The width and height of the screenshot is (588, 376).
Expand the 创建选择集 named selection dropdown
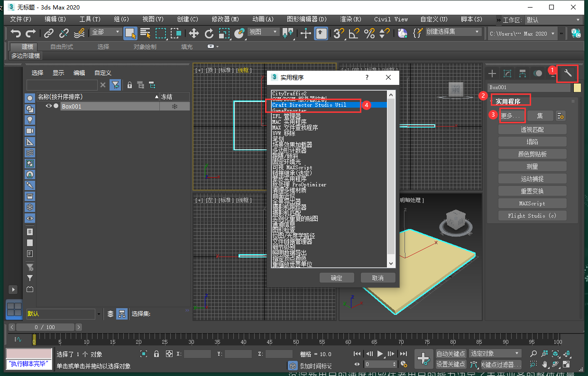click(x=453, y=32)
